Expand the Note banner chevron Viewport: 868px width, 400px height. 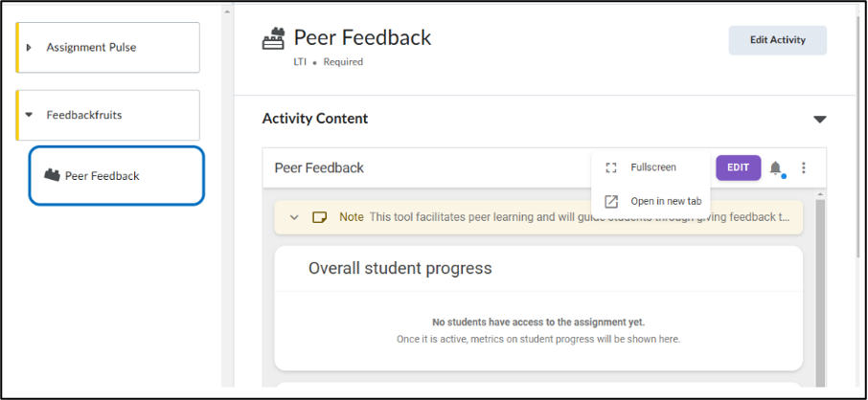pyautogui.click(x=294, y=217)
